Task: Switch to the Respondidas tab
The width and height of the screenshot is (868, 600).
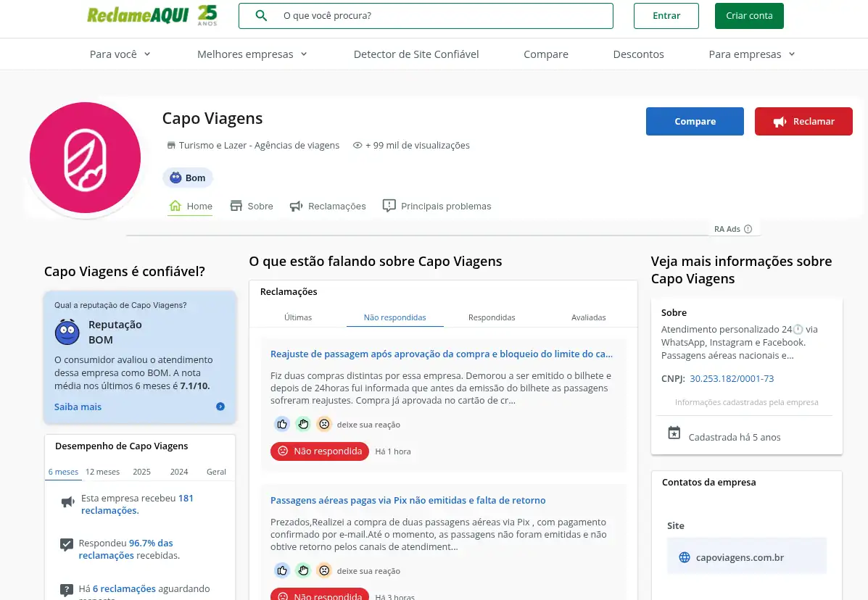Action: (492, 317)
